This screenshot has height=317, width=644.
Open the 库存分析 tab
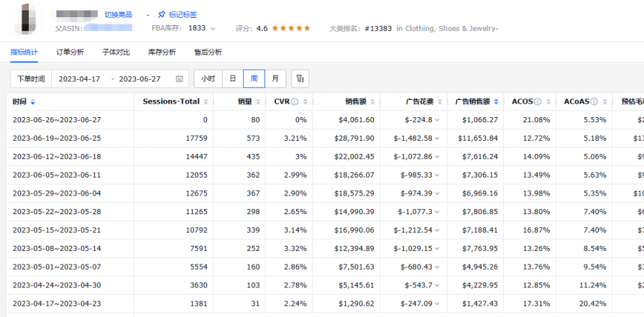pos(162,52)
